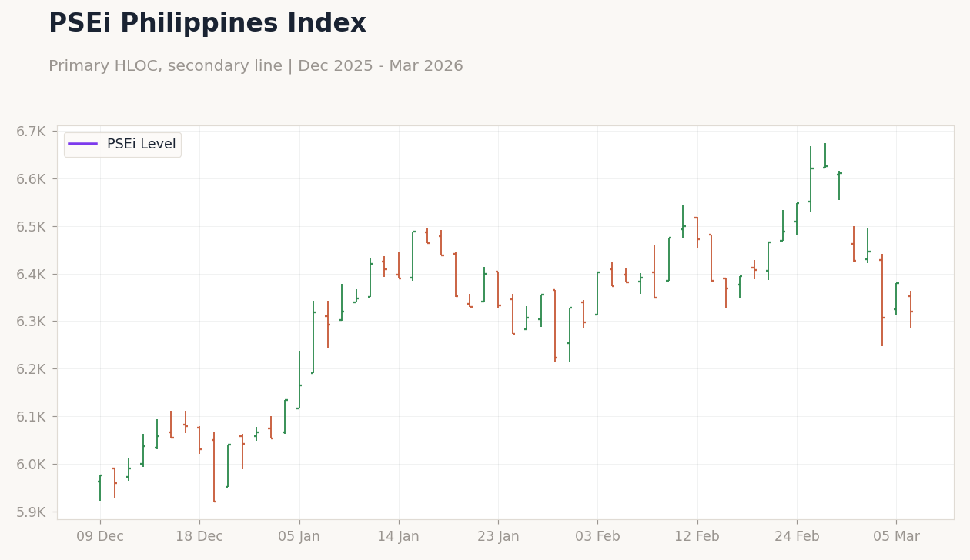Click the 6.2K y-axis label
The width and height of the screenshot is (970, 560).
(31, 369)
